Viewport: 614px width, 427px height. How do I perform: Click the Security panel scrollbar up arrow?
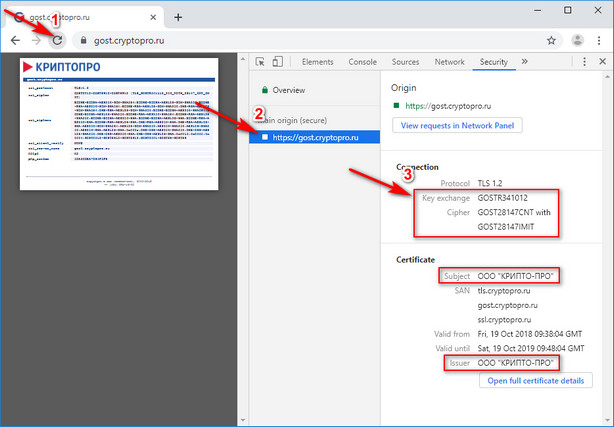tap(607, 77)
